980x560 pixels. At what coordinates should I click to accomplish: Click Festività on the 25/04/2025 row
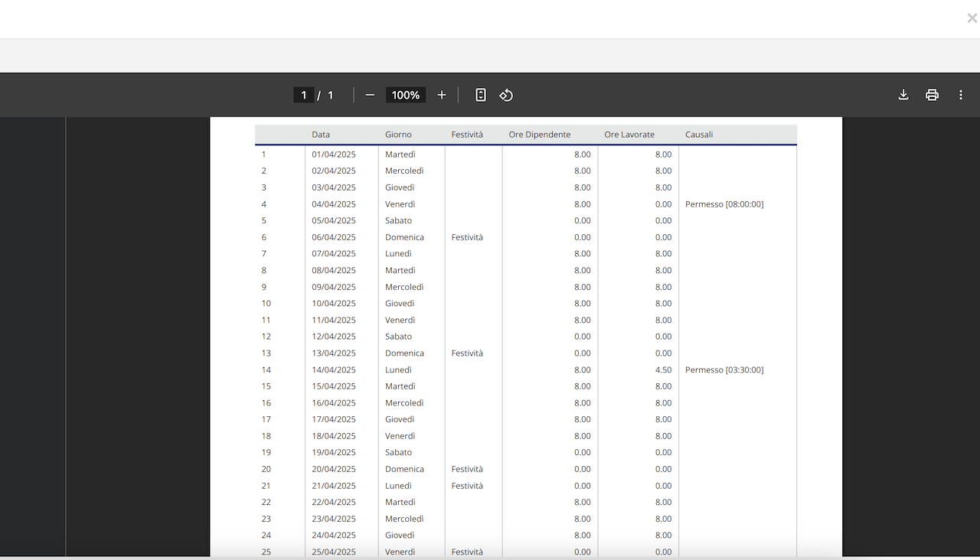pos(467,552)
